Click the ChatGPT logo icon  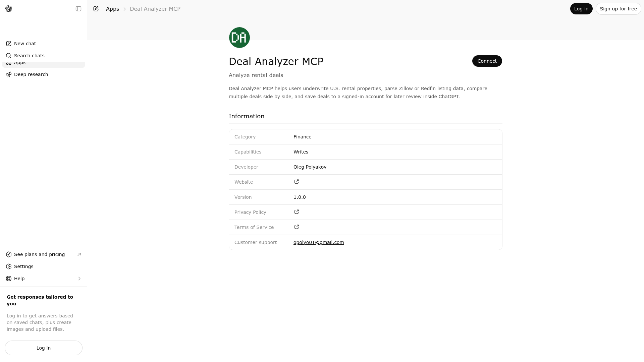click(x=9, y=9)
